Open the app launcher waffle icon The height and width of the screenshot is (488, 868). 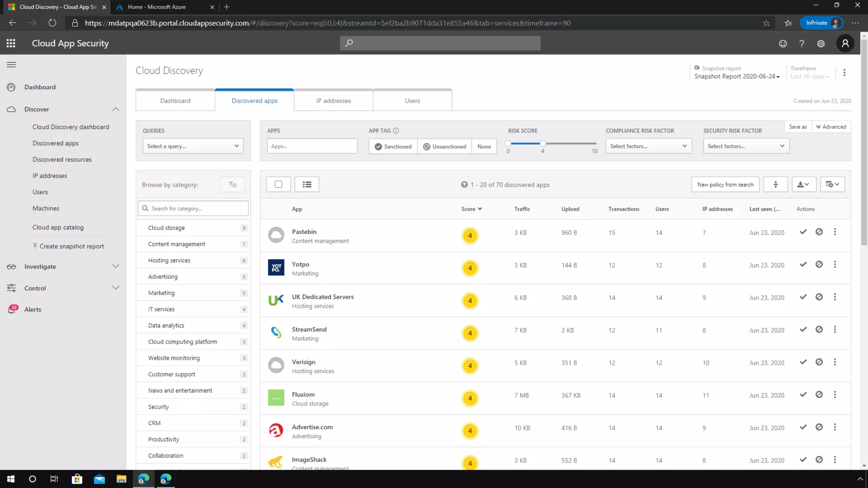(11, 43)
